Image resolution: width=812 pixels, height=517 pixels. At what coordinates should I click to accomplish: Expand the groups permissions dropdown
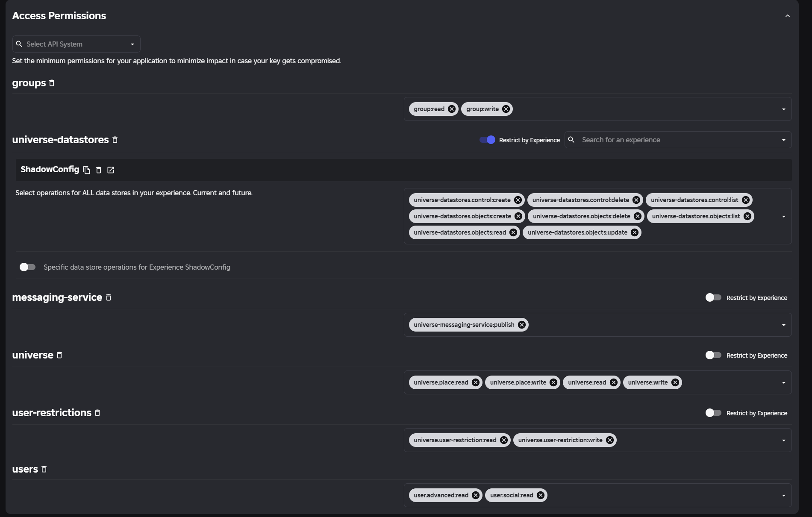point(784,109)
